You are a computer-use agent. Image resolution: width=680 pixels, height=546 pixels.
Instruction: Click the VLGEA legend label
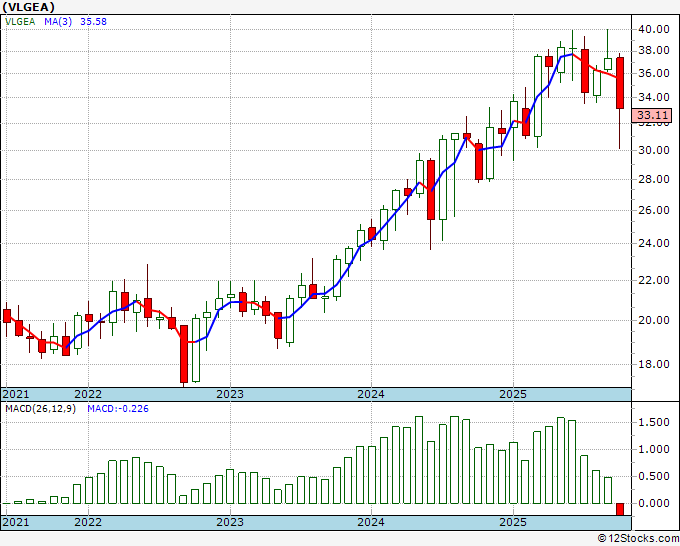20,21
